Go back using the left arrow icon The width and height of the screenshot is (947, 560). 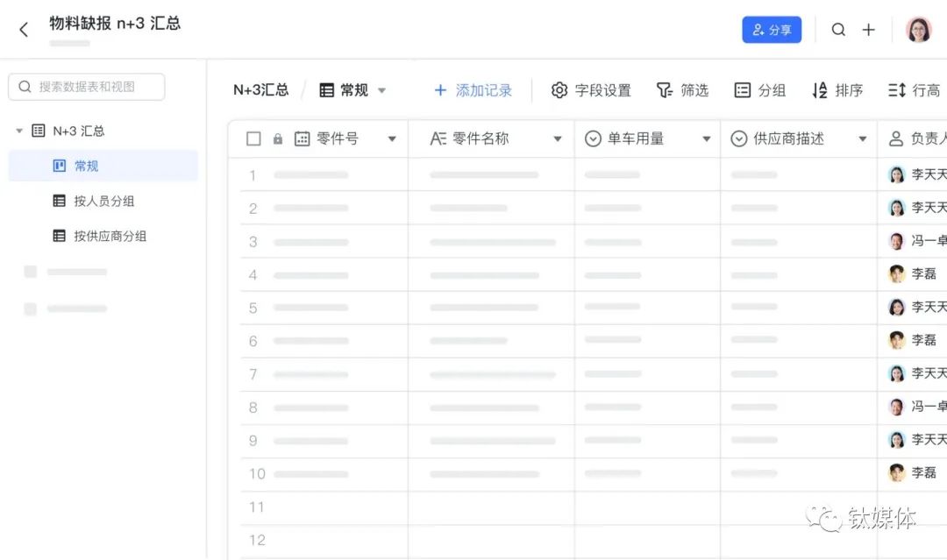pyautogui.click(x=24, y=30)
